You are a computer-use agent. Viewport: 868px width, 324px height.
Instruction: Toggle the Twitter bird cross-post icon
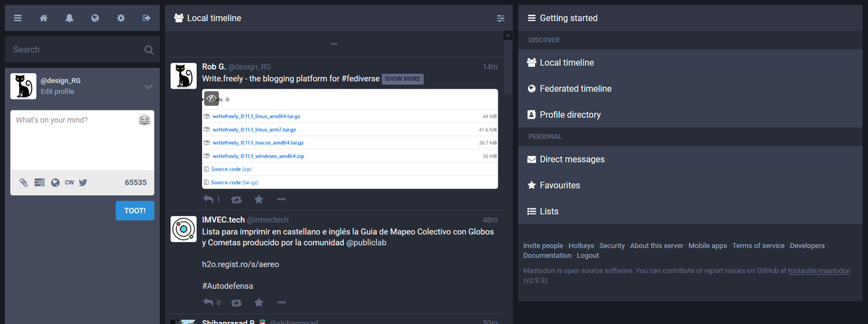click(83, 182)
